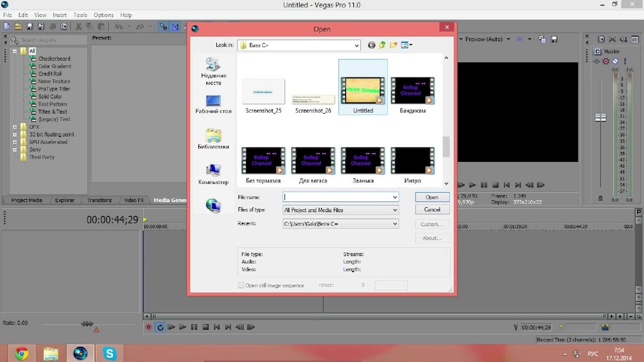Screen dimensions: 644x362
Task: Open the Files of type dropdown
Action: [x=395, y=210]
